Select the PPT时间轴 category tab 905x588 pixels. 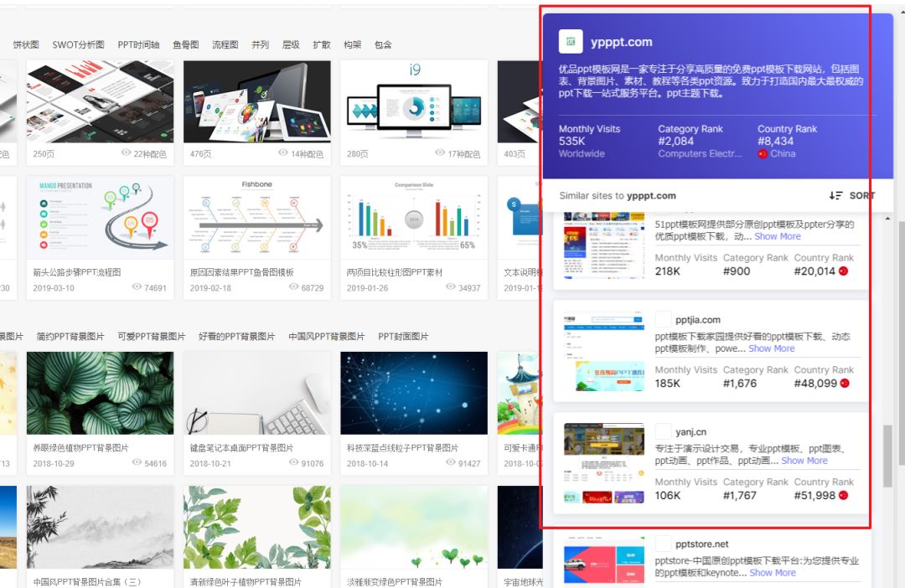pyautogui.click(x=138, y=44)
